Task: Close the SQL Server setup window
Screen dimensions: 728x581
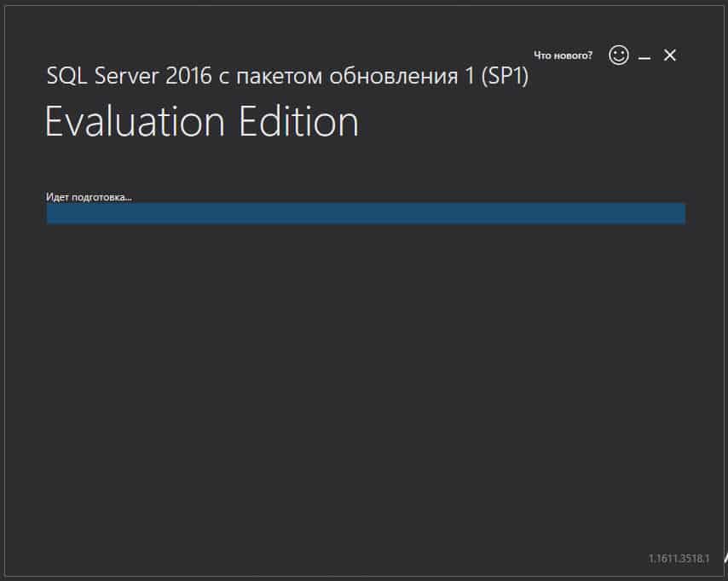Action: coord(670,55)
